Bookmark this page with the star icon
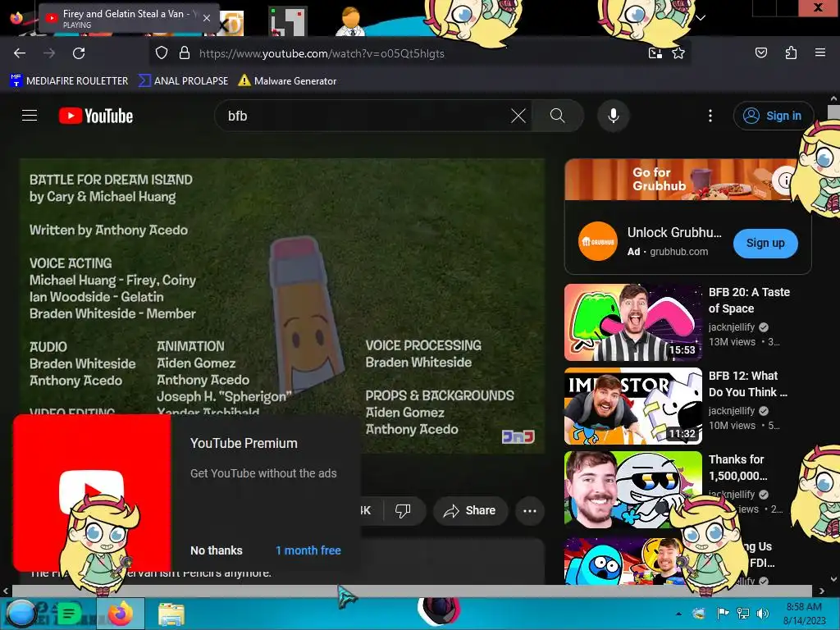840x630 pixels. coord(678,53)
